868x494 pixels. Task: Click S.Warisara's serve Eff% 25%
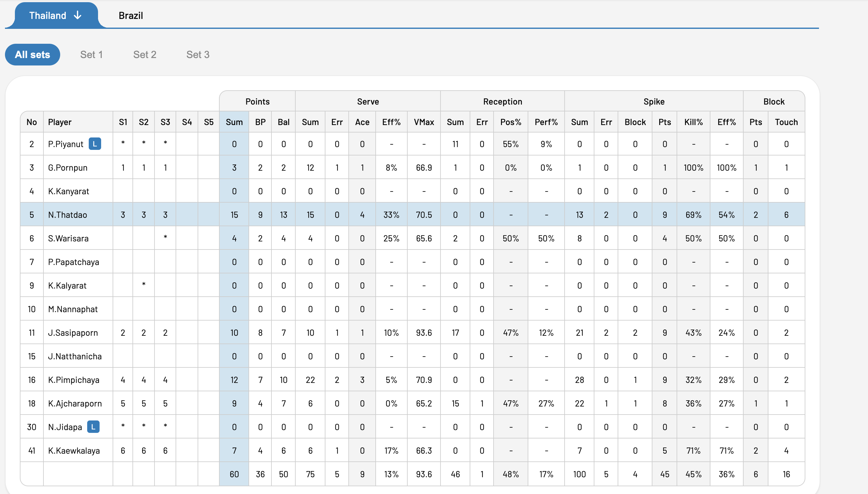tap(391, 239)
